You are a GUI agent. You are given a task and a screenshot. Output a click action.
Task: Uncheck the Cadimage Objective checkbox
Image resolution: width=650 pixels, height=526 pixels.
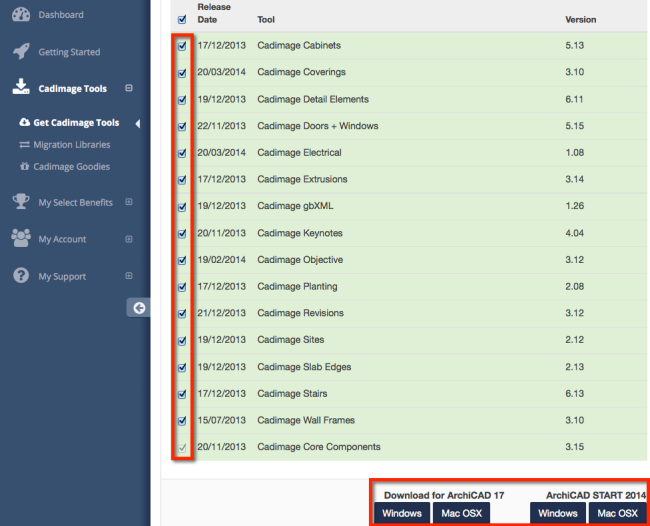[182, 260]
